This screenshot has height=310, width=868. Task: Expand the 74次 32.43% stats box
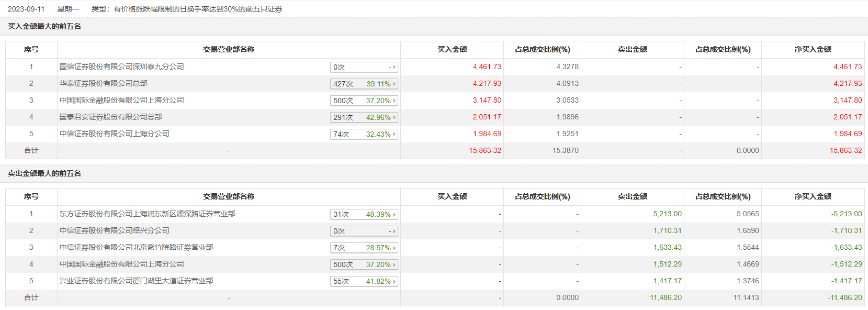click(x=364, y=134)
